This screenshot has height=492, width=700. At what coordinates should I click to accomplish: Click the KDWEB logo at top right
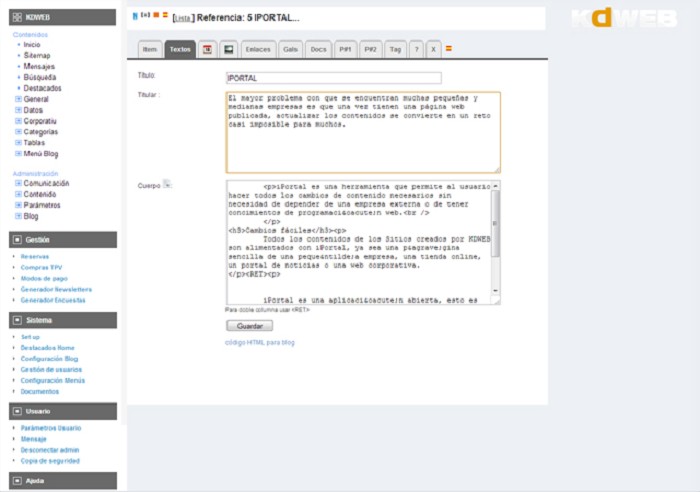pos(624,18)
